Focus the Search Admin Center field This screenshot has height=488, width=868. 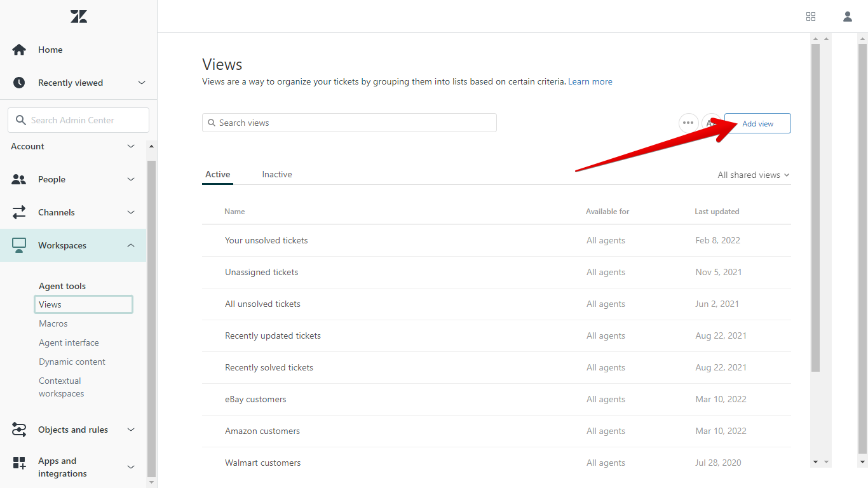click(78, 120)
